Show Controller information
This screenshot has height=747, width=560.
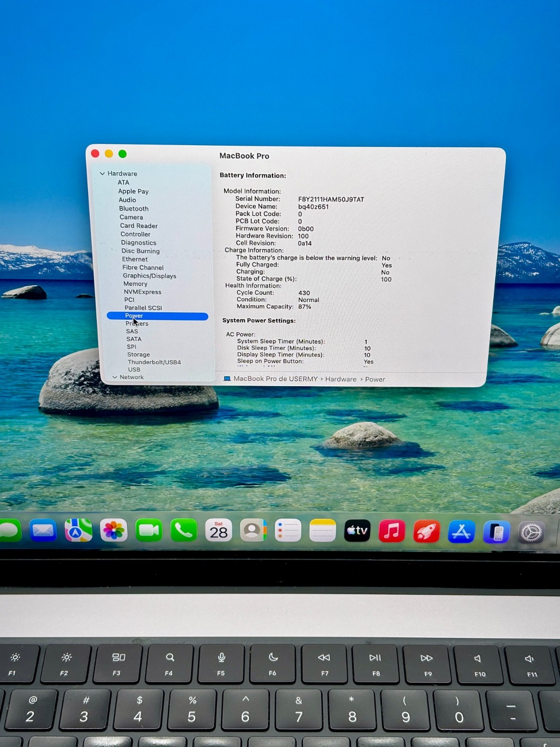click(x=135, y=234)
